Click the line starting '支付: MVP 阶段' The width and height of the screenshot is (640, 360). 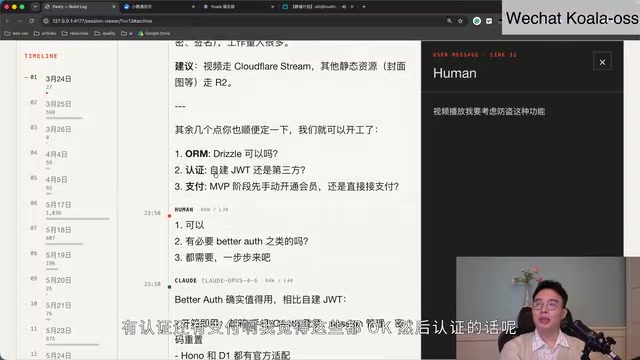coord(287,187)
